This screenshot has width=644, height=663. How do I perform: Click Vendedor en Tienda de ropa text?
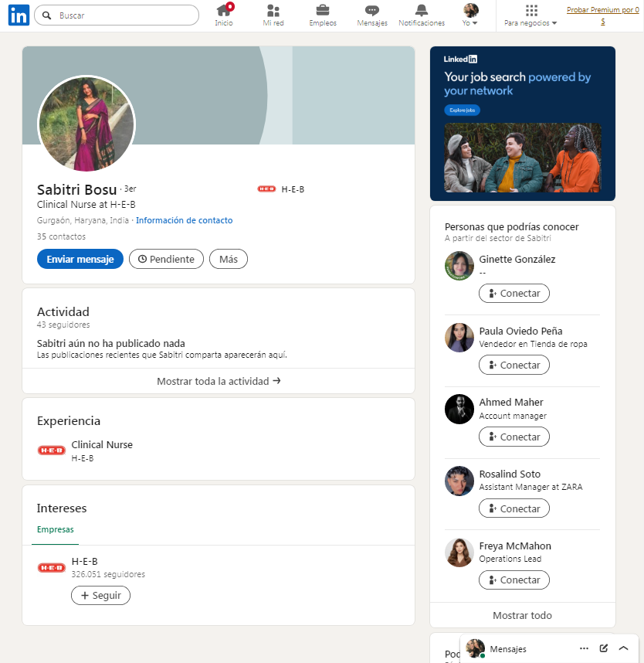[x=534, y=344]
